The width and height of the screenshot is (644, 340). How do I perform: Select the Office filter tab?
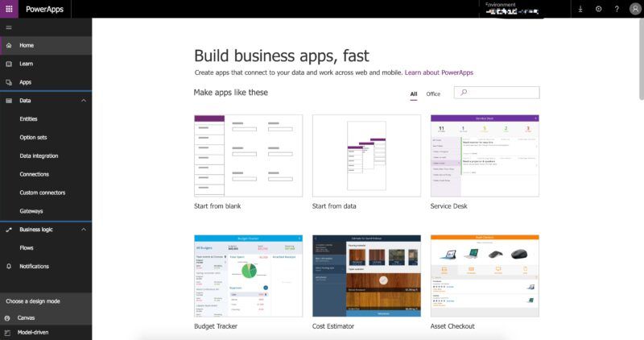(x=433, y=93)
